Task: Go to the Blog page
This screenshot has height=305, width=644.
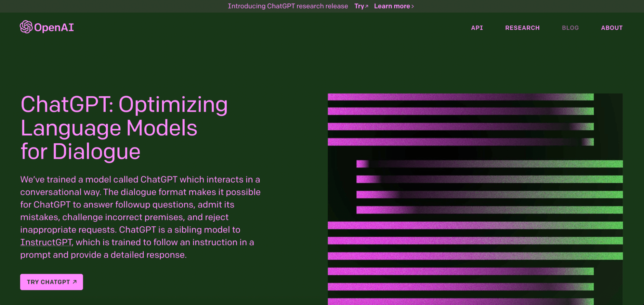Action: point(570,28)
